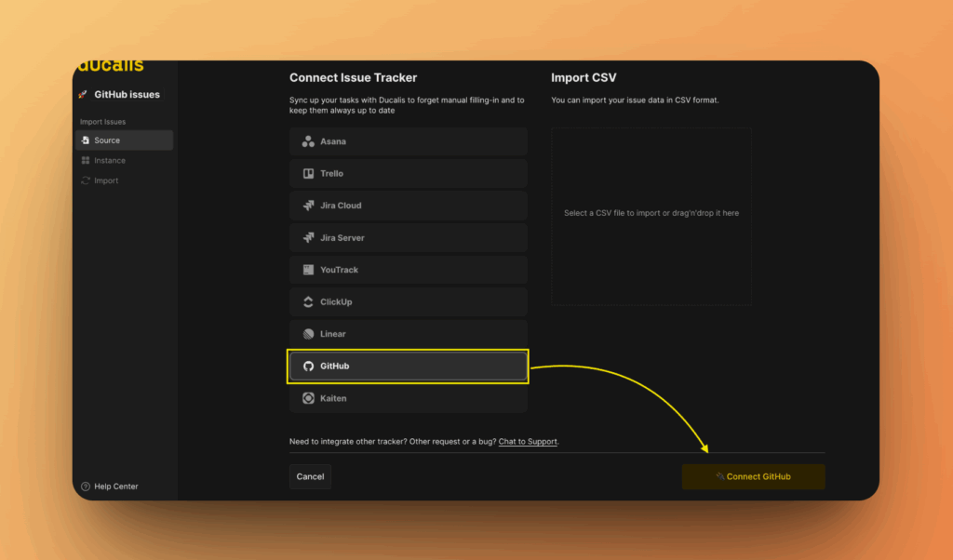Click the GitHub octocat icon
Viewport: 953px width, 560px height.
[x=308, y=366]
